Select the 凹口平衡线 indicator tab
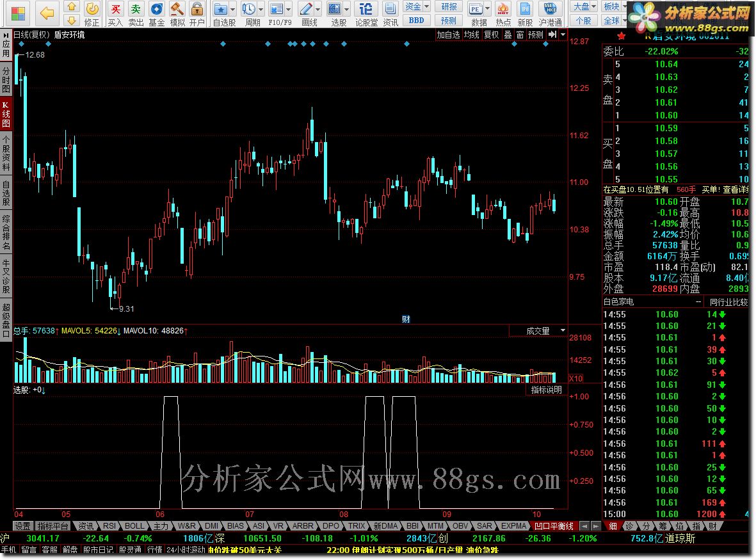This screenshot has height=560, width=756. pos(554,526)
